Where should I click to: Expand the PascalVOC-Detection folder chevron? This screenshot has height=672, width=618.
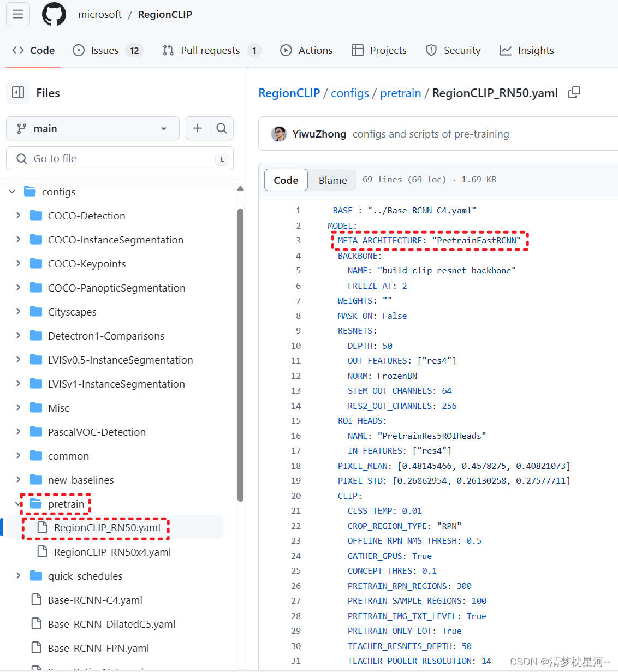pyautogui.click(x=18, y=432)
